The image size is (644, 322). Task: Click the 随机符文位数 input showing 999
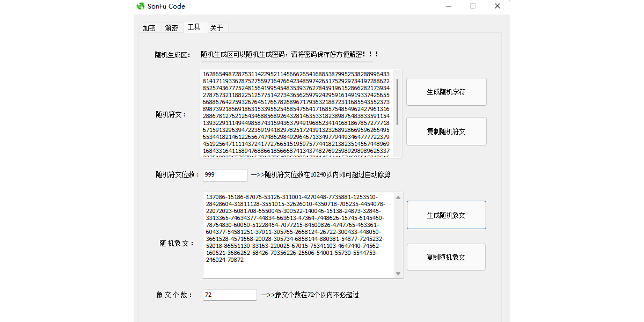click(x=225, y=175)
